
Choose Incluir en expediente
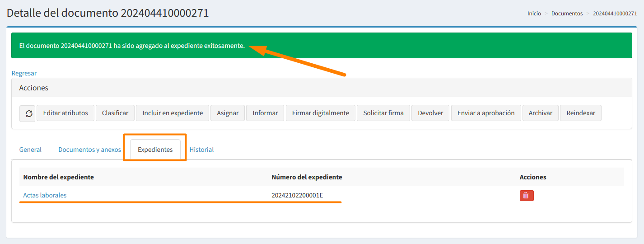173,113
